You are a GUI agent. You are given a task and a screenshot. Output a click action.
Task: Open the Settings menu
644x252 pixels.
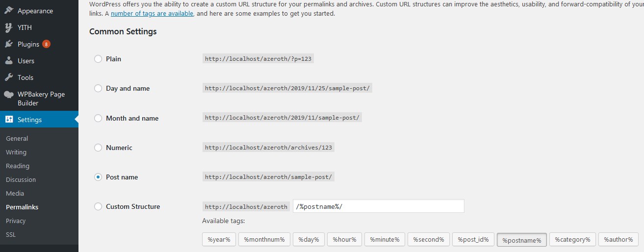coord(39,120)
